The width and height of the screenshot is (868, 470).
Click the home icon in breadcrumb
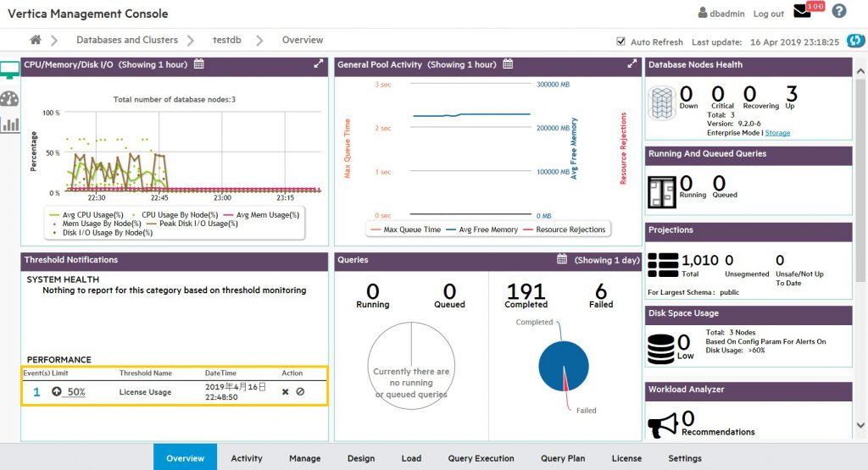pyautogui.click(x=36, y=40)
